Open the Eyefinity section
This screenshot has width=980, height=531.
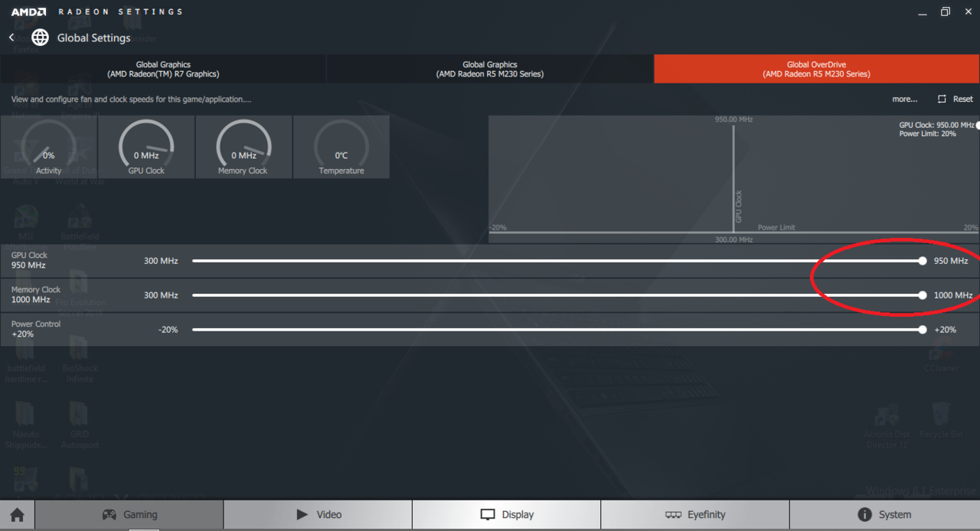coord(695,515)
